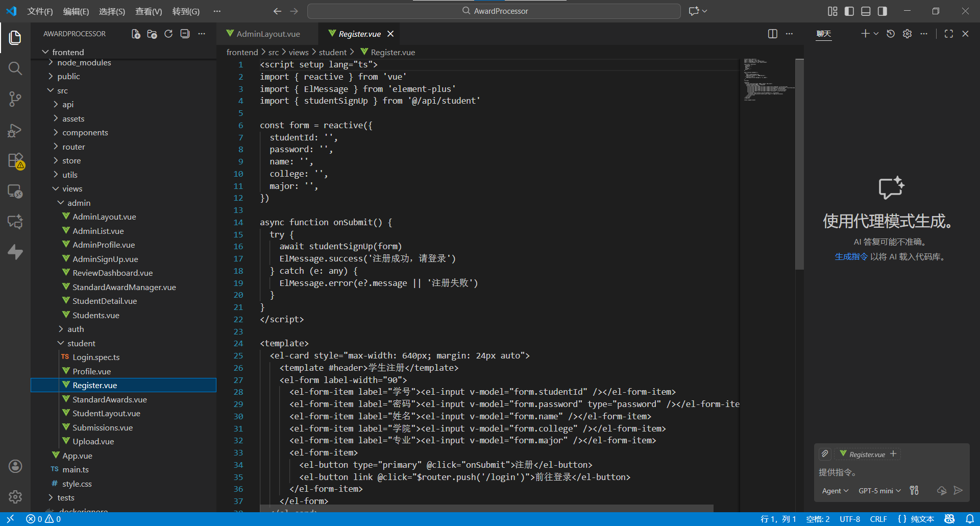Open the 文件(F) menu

(x=40, y=11)
